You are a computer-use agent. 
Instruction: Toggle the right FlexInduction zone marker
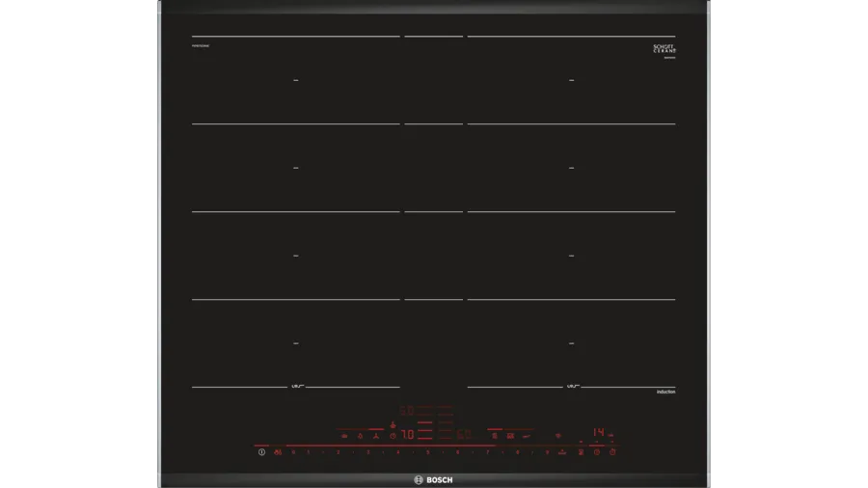(571, 387)
